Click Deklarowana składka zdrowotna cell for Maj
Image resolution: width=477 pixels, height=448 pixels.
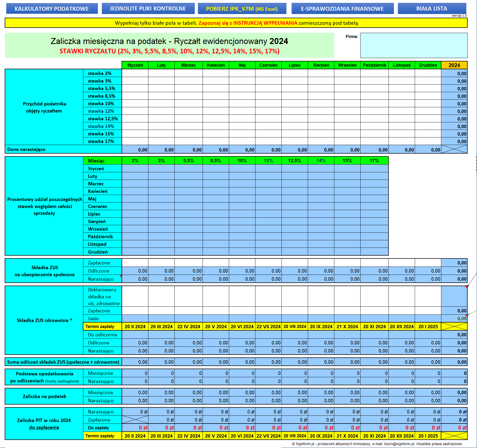coord(242,296)
